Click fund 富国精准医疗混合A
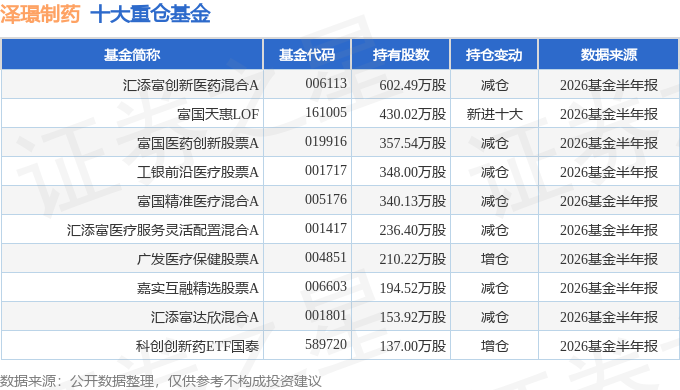The height and width of the screenshot is (390, 680). (x=198, y=201)
